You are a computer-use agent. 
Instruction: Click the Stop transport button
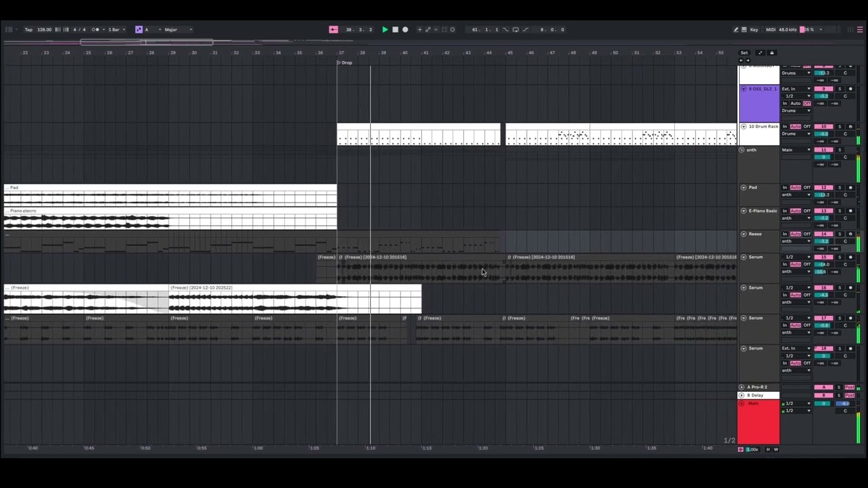(395, 29)
